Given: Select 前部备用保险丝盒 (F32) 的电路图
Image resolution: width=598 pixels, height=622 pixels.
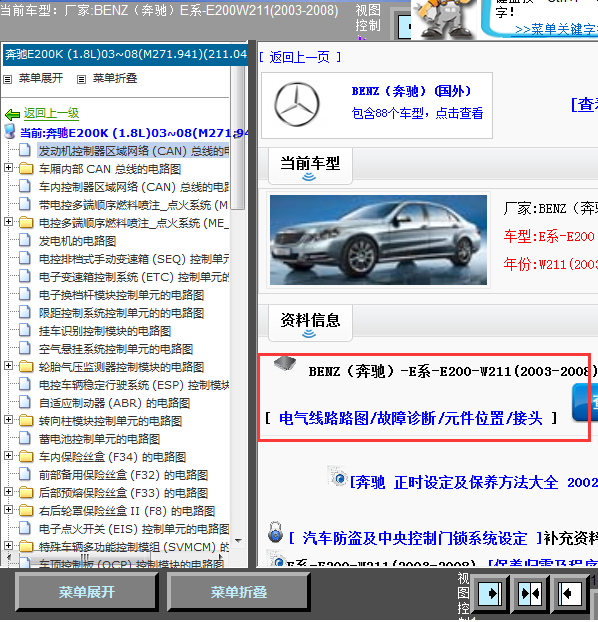Looking at the screenshot, I should point(123,475).
